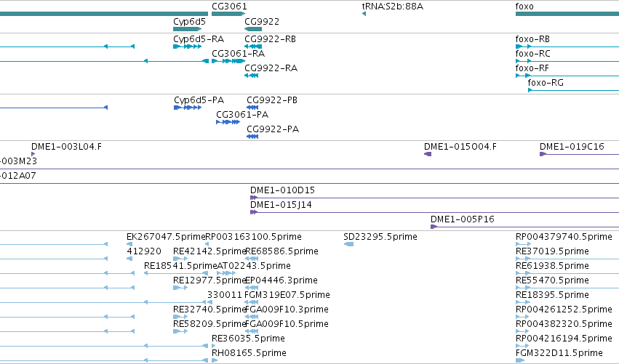Select the RE18395.5prime EST label

(552, 295)
